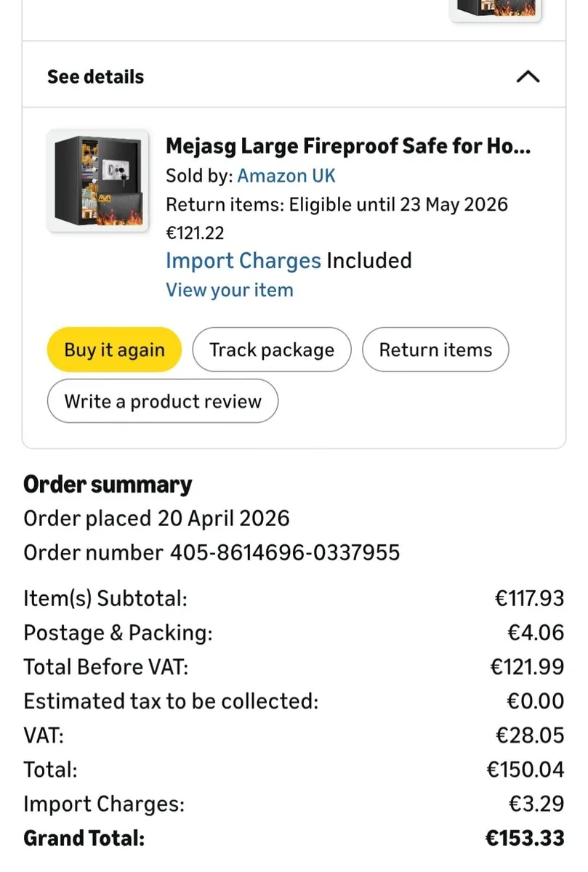Click the item price €121.22
This screenshot has height=872, width=588.
(195, 233)
